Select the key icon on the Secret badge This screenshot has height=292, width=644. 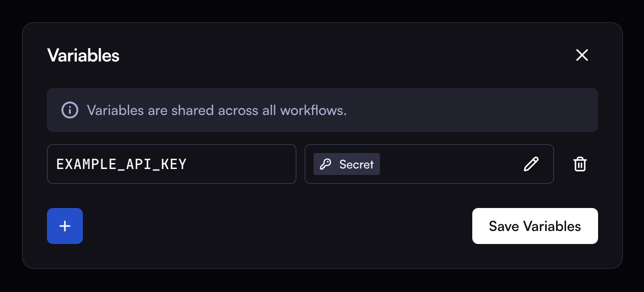coord(327,164)
